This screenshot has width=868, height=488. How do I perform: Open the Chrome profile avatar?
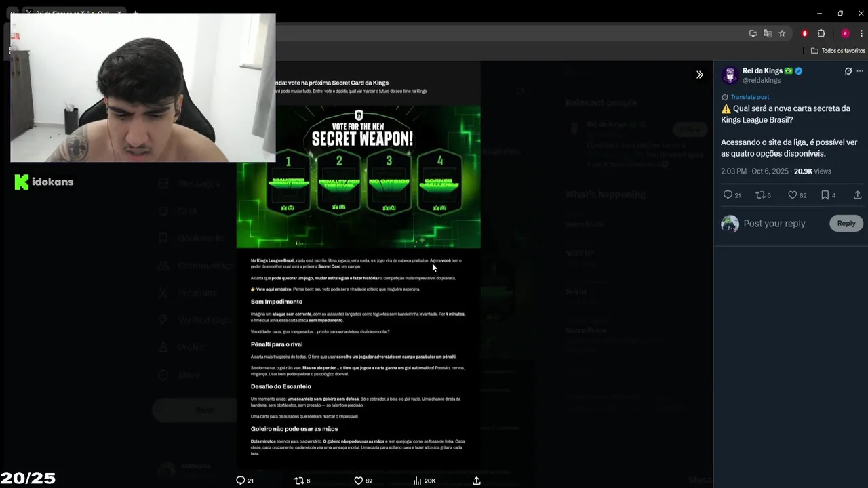[845, 33]
